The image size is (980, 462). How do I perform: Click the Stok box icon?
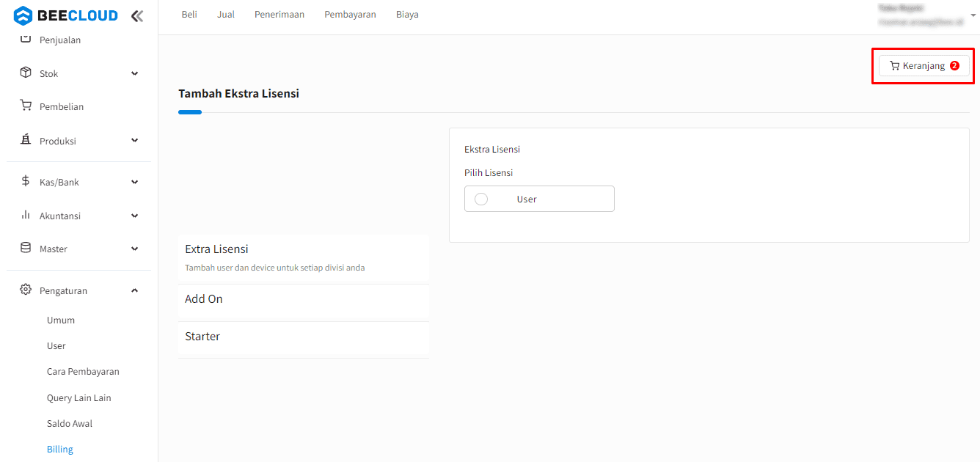point(26,73)
